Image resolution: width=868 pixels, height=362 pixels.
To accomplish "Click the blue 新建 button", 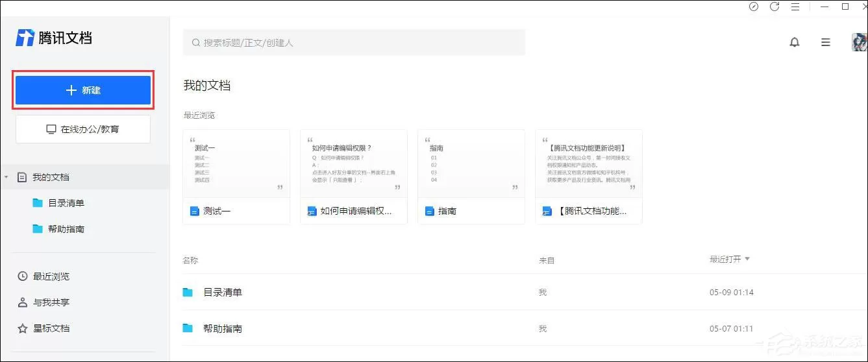I will (x=83, y=90).
